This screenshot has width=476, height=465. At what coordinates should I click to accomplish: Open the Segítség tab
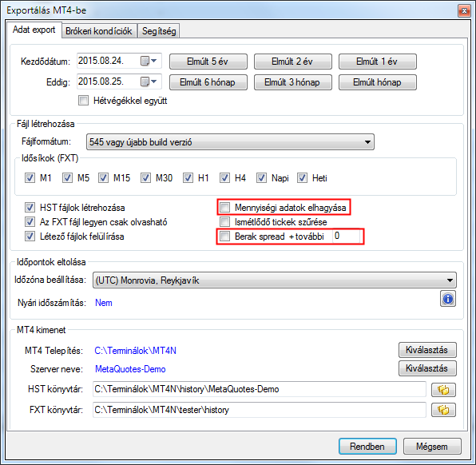pyautogui.click(x=159, y=31)
